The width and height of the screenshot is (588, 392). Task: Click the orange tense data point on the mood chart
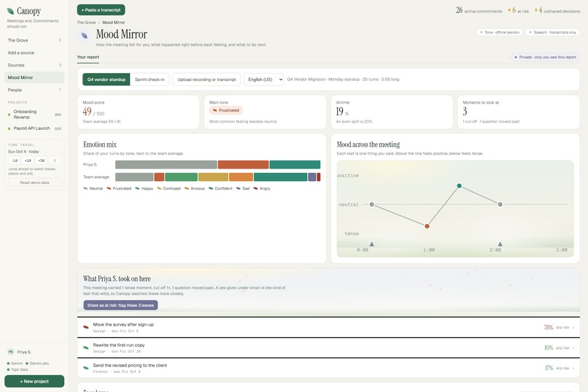pyautogui.click(x=427, y=226)
